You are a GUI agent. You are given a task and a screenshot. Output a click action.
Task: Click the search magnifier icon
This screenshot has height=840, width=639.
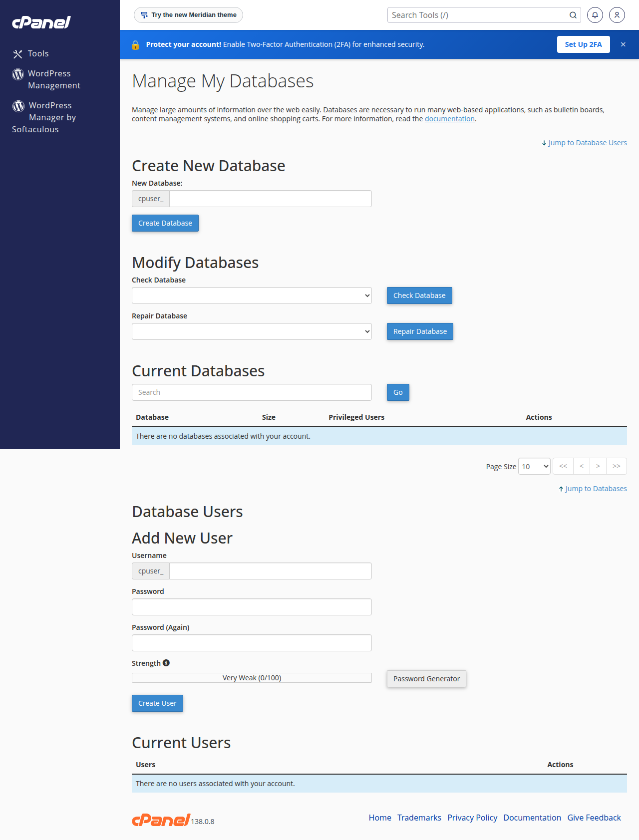pos(573,15)
